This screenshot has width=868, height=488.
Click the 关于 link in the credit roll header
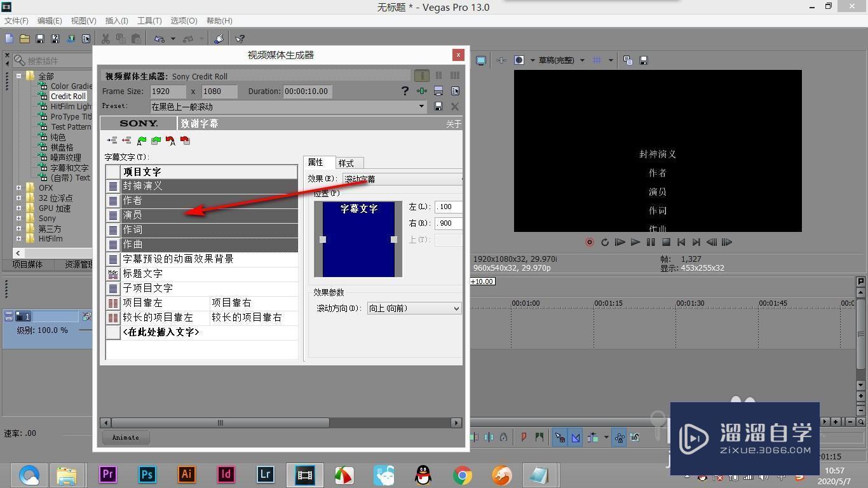[454, 123]
